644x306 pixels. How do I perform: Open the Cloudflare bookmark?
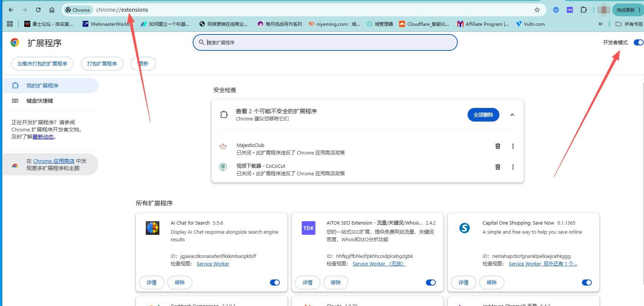coord(424,24)
